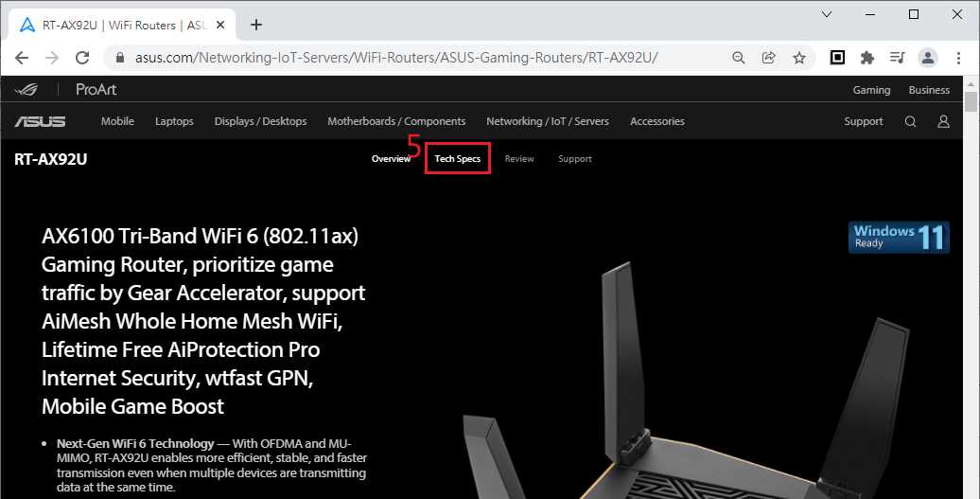Open the Gaming link
The image size is (980, 499).
click(x=871, y=90)
